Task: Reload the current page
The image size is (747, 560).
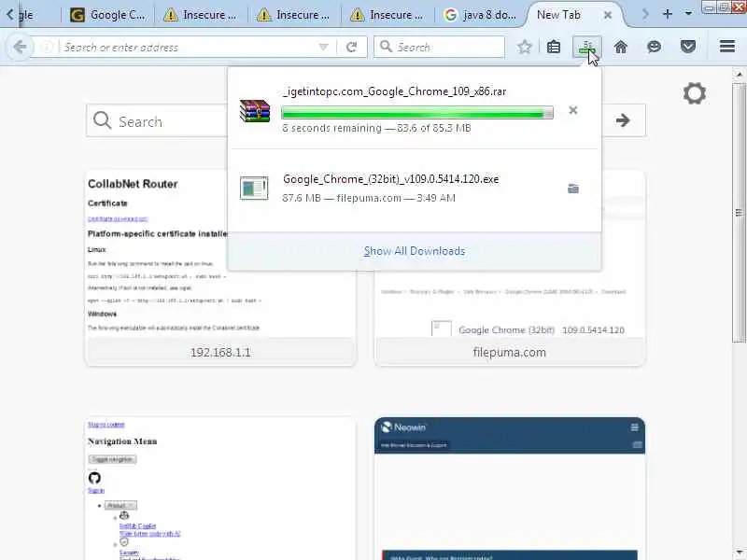Action: [x=352, y=47]
